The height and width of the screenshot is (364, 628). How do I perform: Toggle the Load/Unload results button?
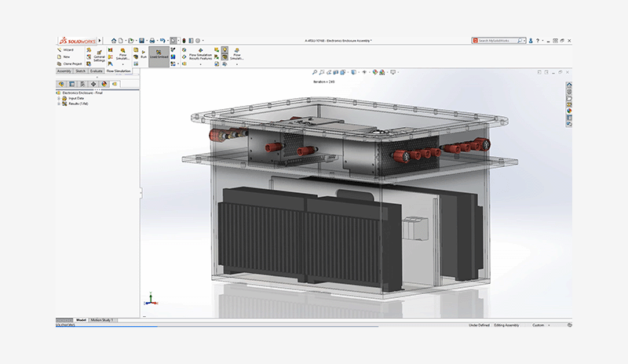click(x=159, y=56)
